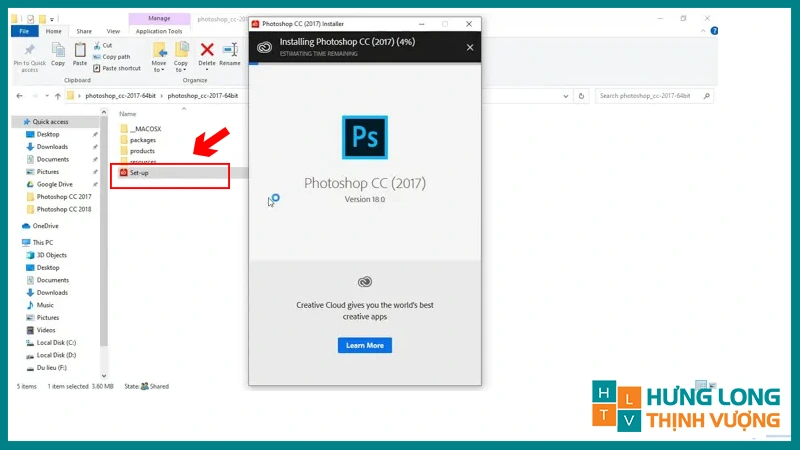This screenshot has height=450, width=800.
Task: Select the Cut command
Action: tap(103, 45)
